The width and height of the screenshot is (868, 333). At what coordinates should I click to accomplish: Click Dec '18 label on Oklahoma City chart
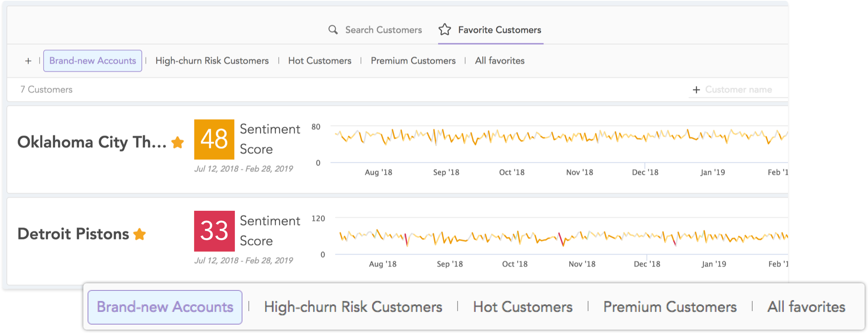645,172
